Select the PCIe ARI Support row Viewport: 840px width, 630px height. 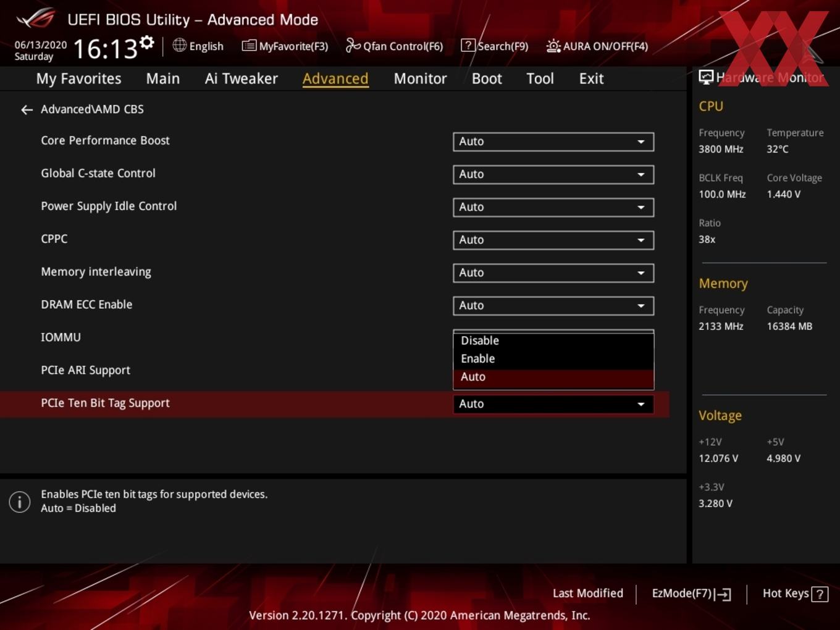85,370
